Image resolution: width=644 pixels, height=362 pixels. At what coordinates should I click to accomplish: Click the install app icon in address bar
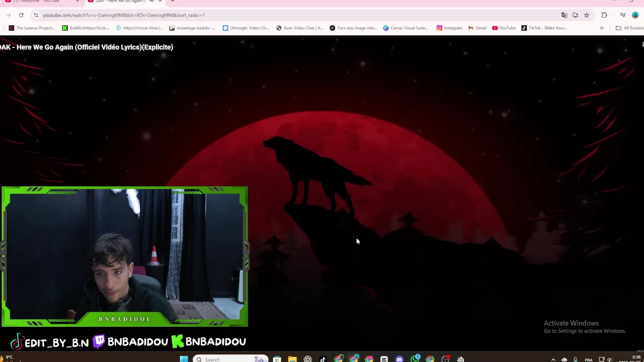click(x=575, y=15)
